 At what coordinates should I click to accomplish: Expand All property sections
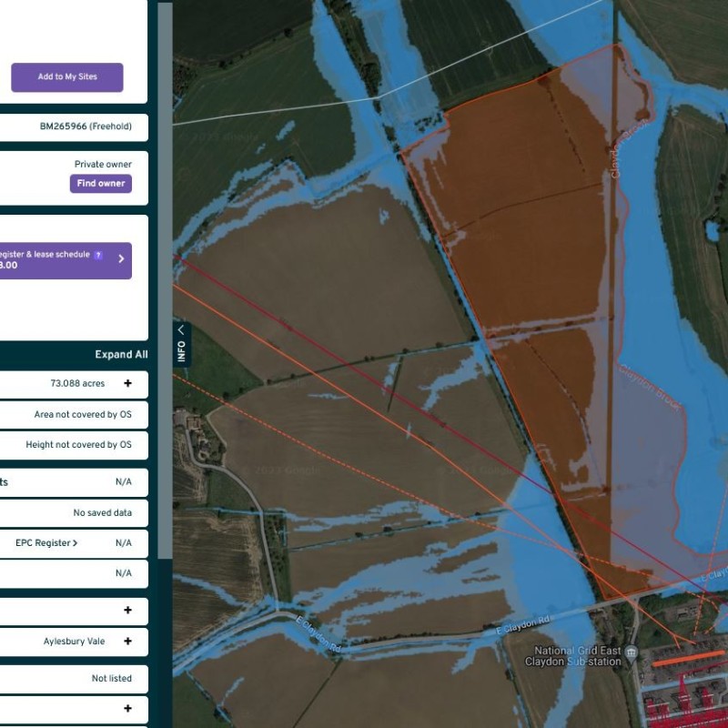coord(121,355)
